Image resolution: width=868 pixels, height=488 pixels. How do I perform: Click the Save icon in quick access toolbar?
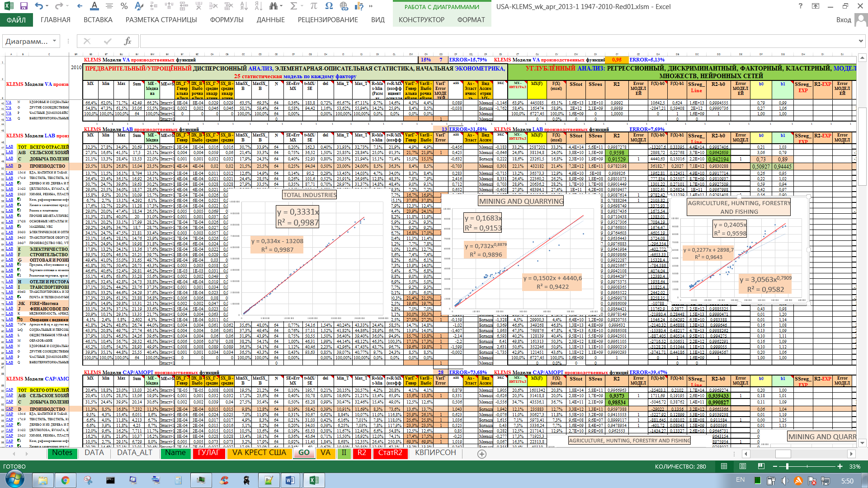click(24, 6)
